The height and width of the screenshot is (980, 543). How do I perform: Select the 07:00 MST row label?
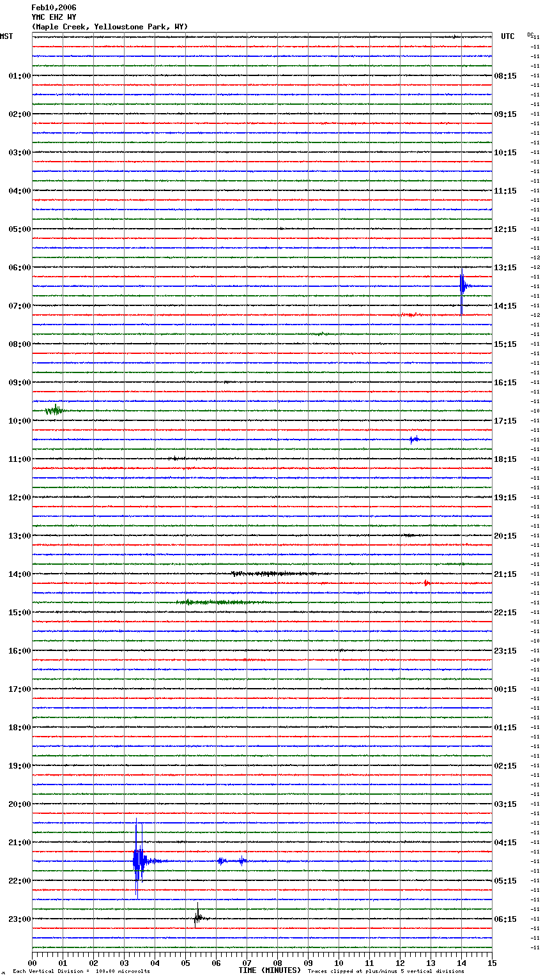point(20,306)
